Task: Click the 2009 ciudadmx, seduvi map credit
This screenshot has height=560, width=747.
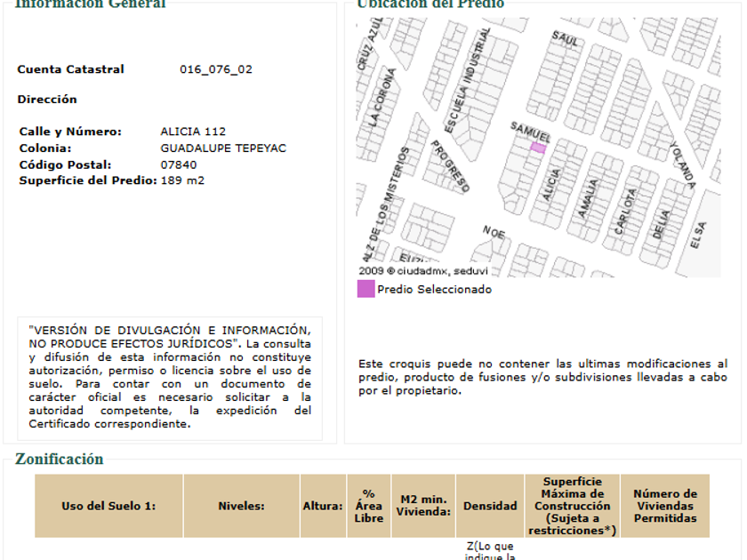Action: coord(423,271)
